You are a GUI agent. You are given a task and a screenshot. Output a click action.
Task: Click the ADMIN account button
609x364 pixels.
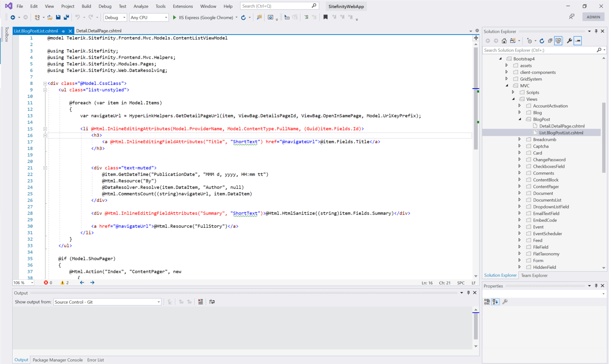593,17
